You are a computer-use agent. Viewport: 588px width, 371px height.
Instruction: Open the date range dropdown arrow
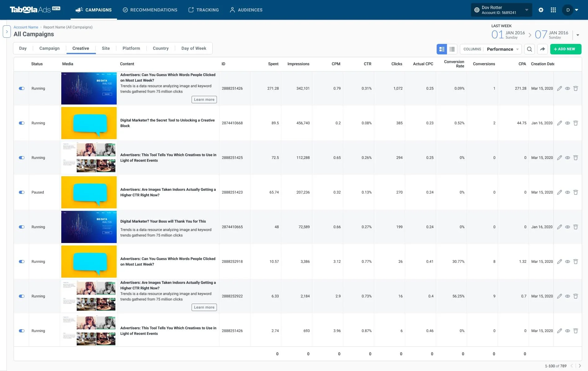pyautogui.click(x=578, y=35)
